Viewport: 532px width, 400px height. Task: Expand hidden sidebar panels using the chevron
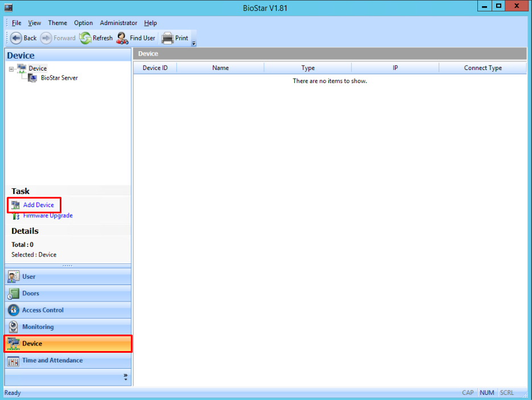125,376
